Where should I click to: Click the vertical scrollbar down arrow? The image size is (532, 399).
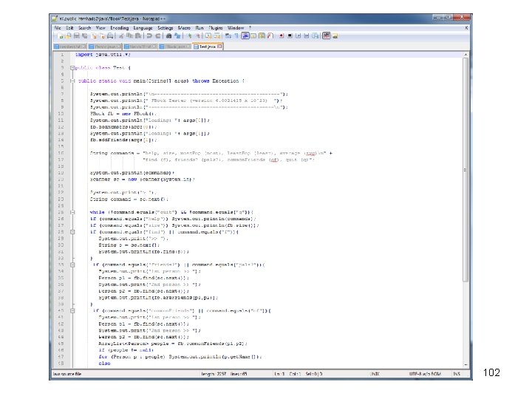pyautogui.click(x=465, y=365)
